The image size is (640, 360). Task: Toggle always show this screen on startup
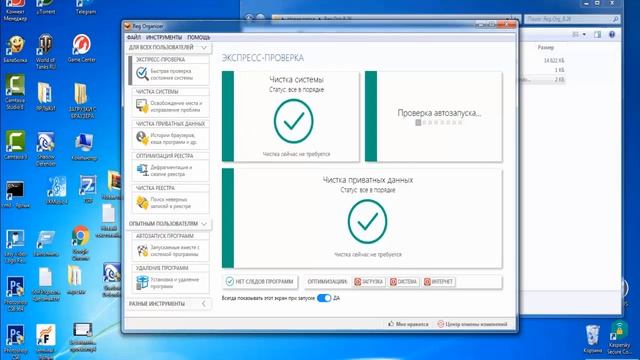click(324, 298)
